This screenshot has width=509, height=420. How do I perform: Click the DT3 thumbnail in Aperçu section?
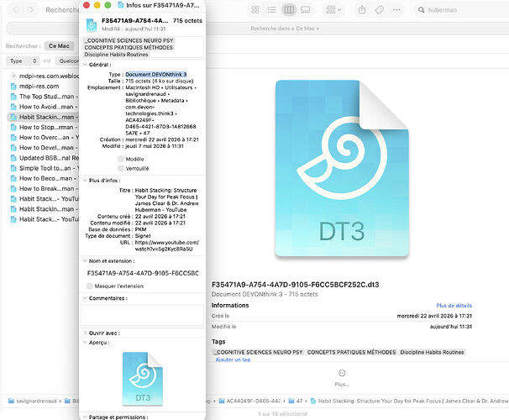point(143,379)
